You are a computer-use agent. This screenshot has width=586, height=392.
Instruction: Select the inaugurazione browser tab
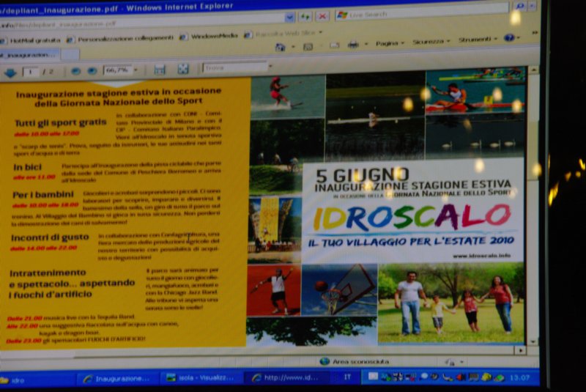point(29,55)
